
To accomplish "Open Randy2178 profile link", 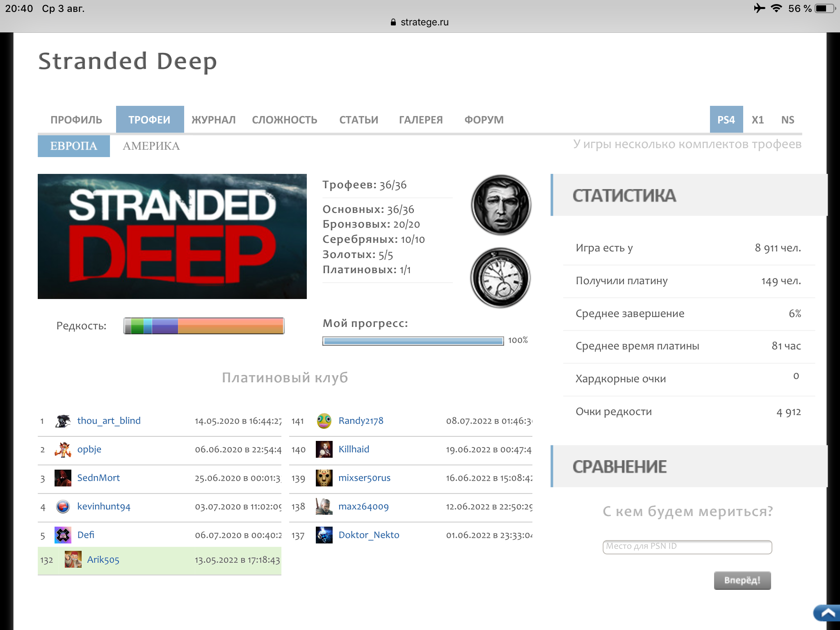I will click(361, 421).
